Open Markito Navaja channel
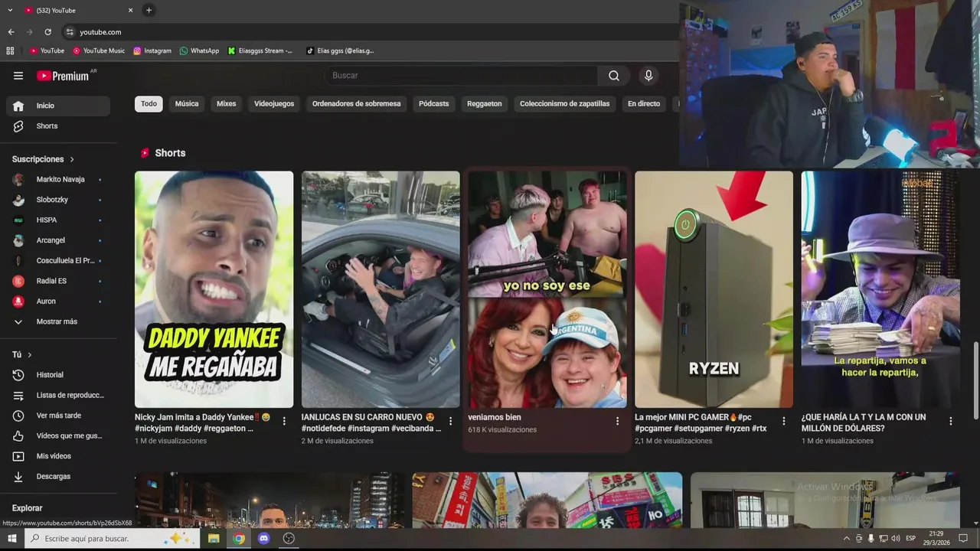 (x=58, y=180)
